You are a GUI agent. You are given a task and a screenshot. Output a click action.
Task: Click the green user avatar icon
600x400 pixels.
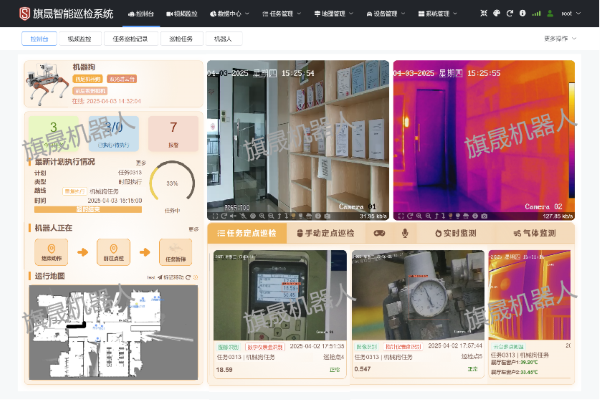(551, 14)
